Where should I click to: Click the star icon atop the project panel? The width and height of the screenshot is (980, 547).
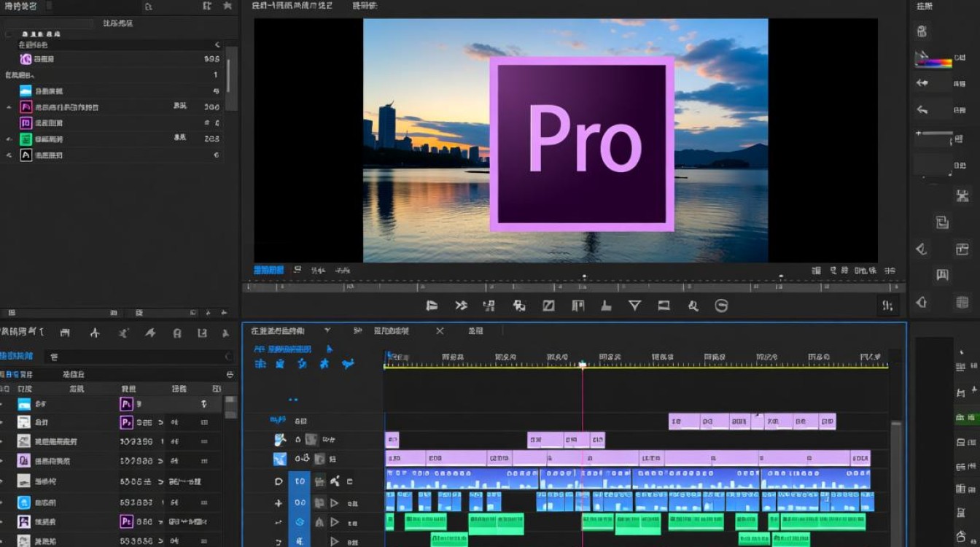pos(227,6)
